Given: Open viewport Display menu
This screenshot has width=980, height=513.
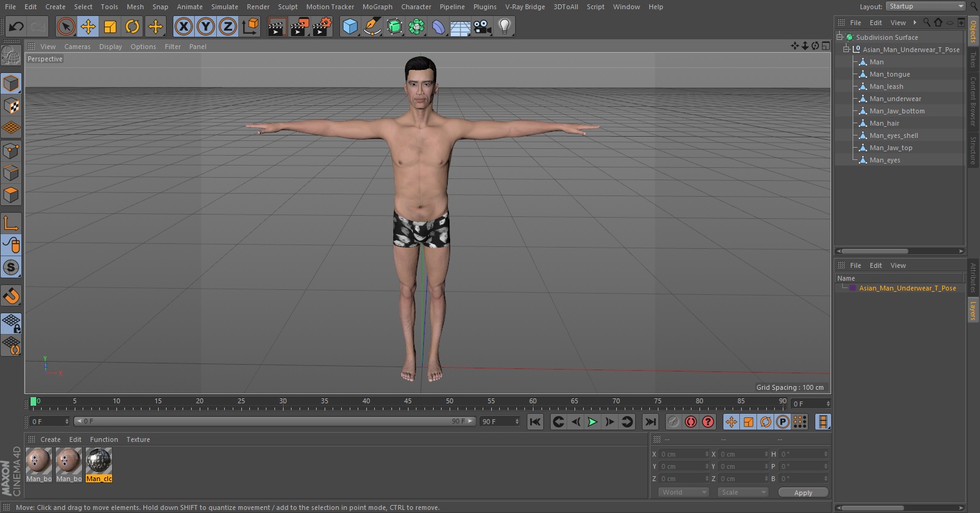Looking at the screenshot, I should tap(110, 47).
